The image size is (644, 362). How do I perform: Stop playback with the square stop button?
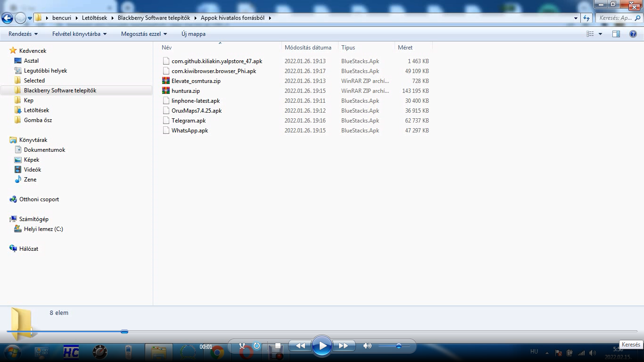point(278,346)
